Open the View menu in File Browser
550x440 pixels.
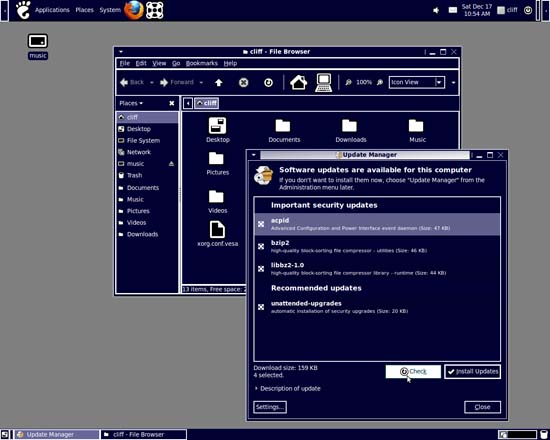(x=159, y=63)
